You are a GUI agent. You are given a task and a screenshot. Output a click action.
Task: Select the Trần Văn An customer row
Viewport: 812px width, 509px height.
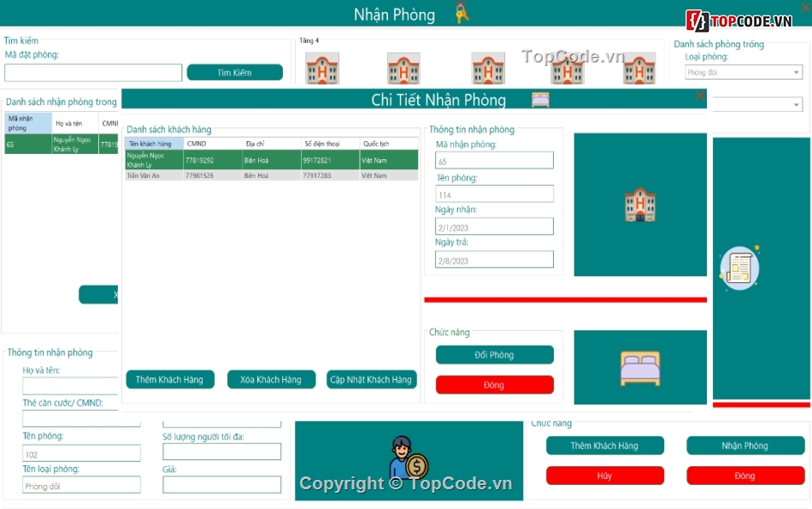point(271,175)
